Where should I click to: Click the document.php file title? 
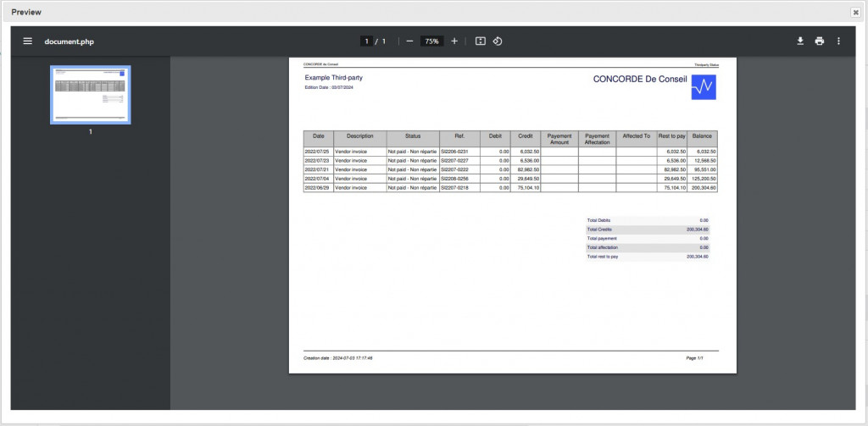coord(70,41)
